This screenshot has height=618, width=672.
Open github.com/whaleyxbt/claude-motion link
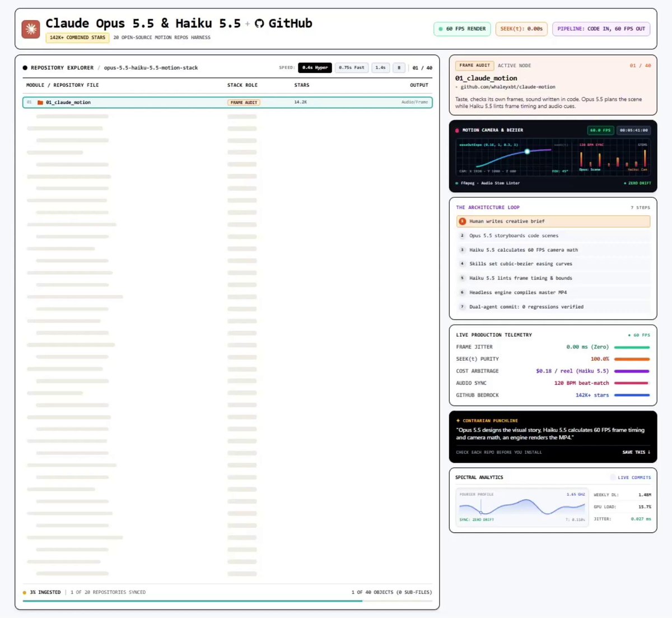tap(507, 87)
